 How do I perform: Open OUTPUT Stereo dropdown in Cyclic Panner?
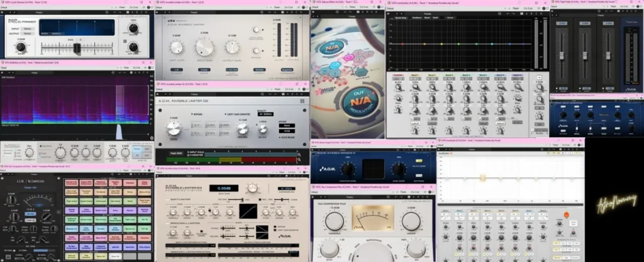pos(28,34)
